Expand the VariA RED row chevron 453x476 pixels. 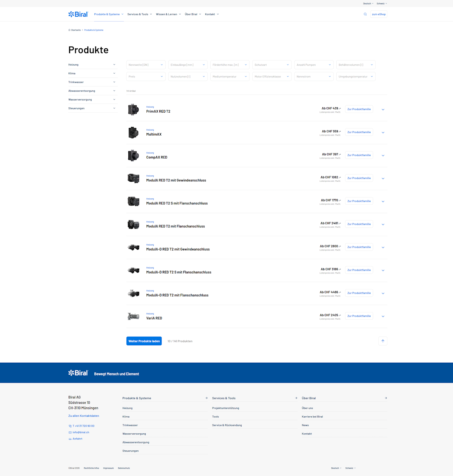click(x=383, y=317)
